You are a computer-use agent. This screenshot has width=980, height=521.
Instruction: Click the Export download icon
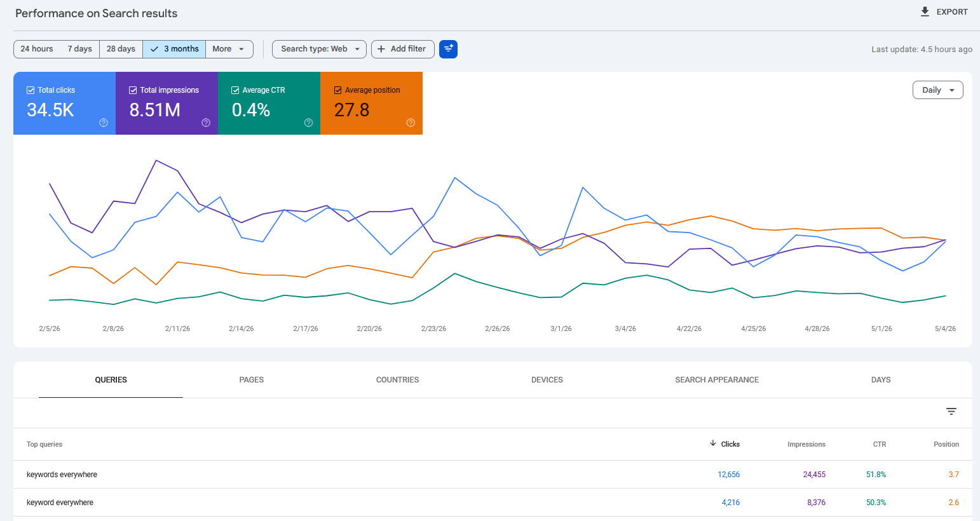pos(925,11)
